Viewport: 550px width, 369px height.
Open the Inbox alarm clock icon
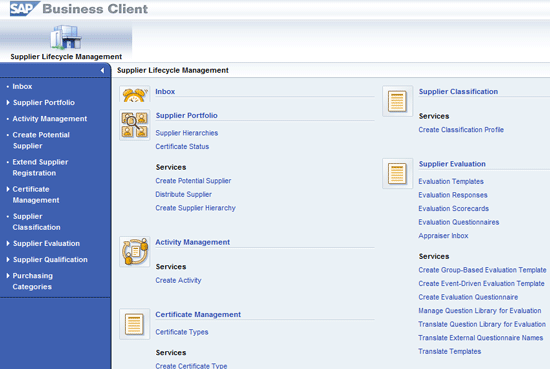(x=135, y=94)
